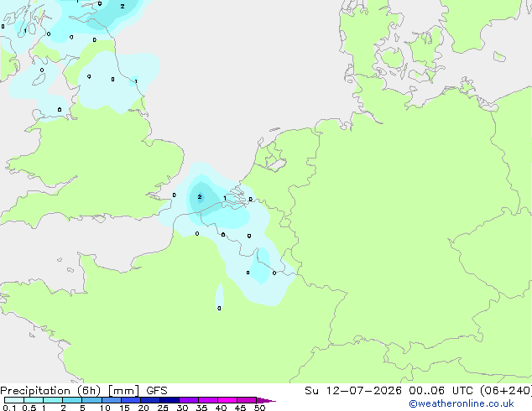
Task: Select the 2 to 5 mm legend swatch
Action: click(72, 400)
